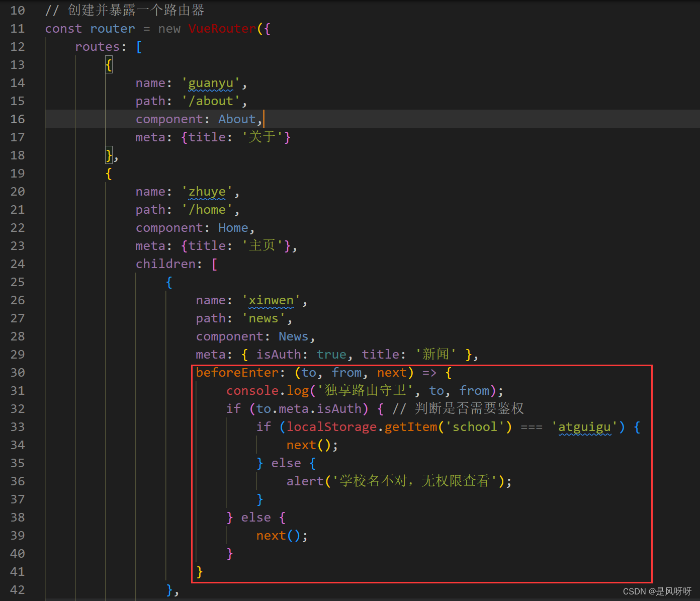
Task: Click the 'alert' call on line 36
Action: coord(305,481)
